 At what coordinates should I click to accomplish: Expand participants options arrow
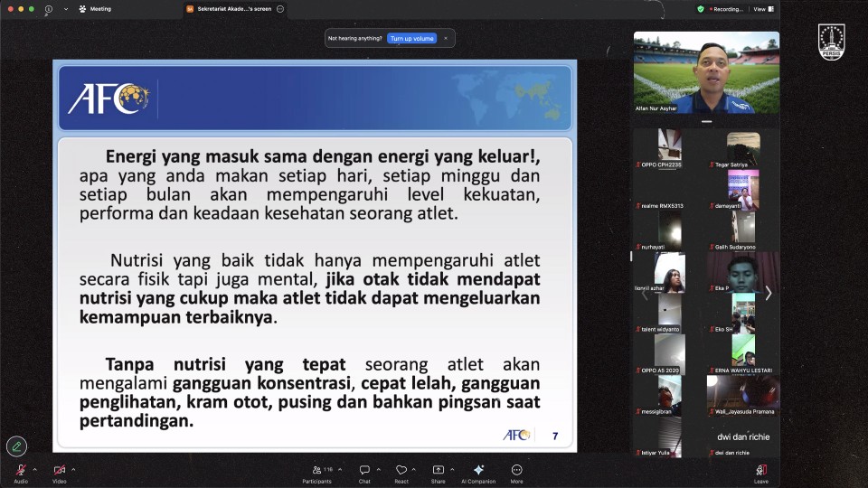[x=340, y=469]
